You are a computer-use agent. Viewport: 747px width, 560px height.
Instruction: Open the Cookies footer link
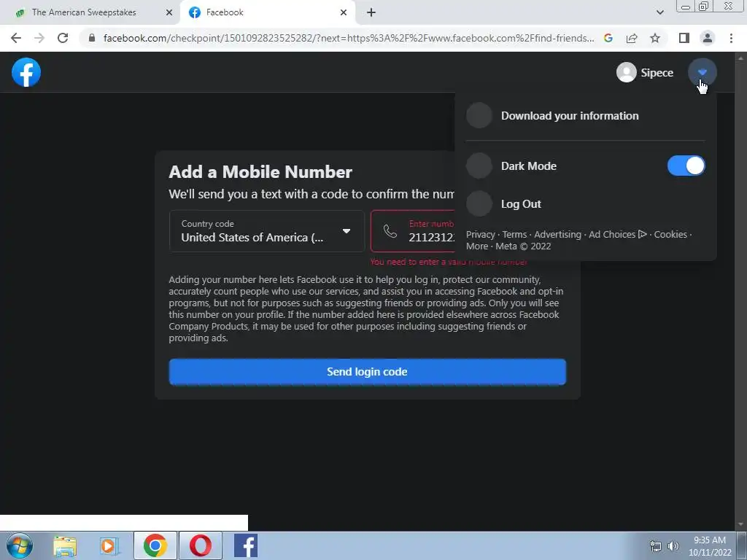coord(670,234)
